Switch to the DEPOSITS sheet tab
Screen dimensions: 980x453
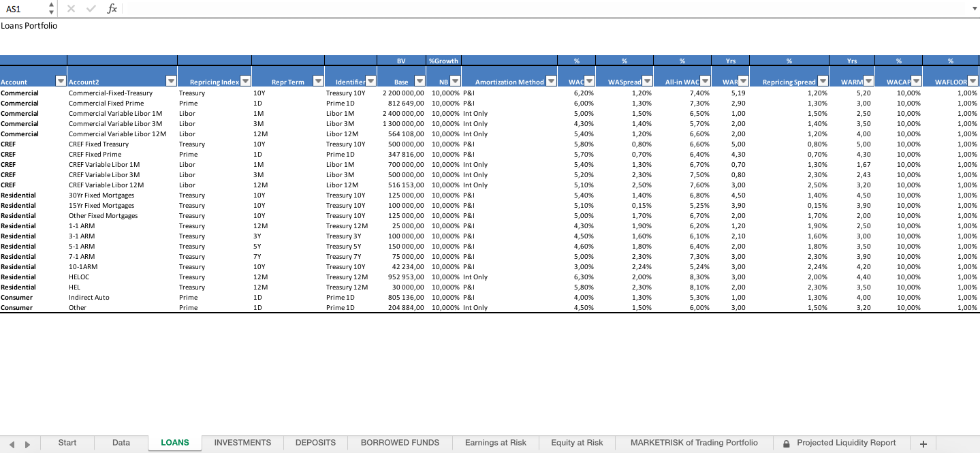click(x=315, y=443)
